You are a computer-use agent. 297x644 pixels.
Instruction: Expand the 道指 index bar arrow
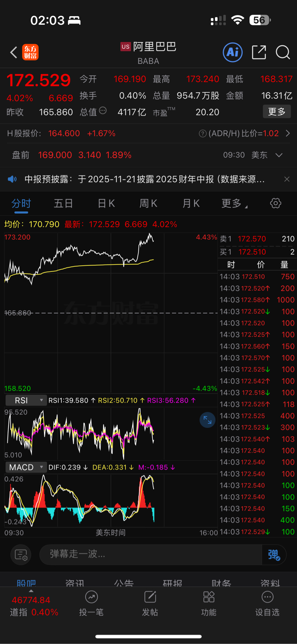tap(31, 591)
